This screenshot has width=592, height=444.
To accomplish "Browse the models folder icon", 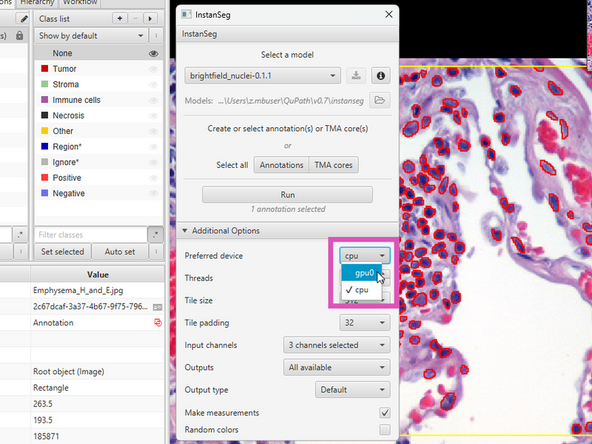I will coord(379,100).
